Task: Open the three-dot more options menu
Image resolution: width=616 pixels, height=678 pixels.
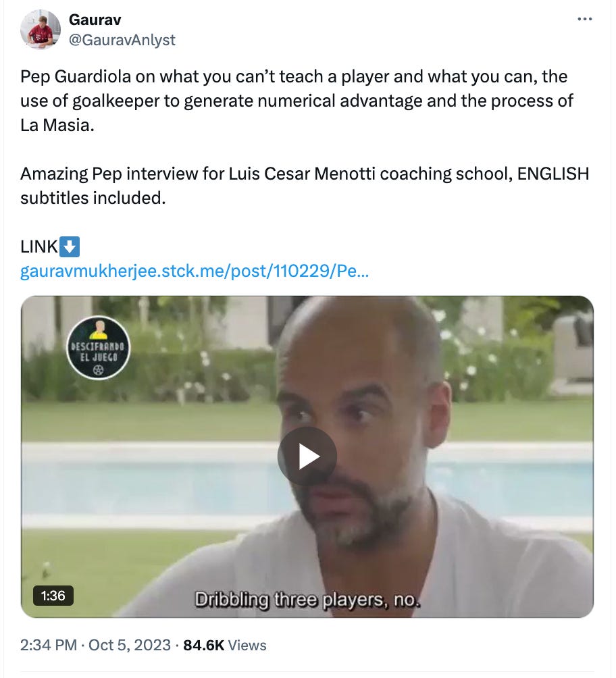Action: tap(584, 19)
